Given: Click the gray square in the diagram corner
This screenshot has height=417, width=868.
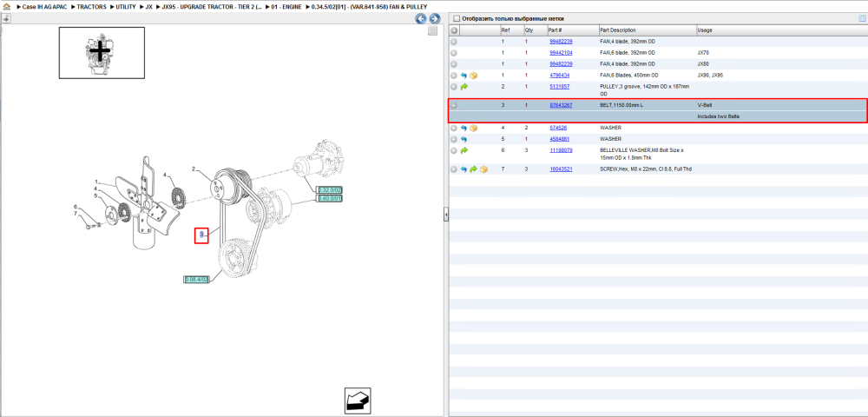Looking at the screenshot, I should 433,31.
